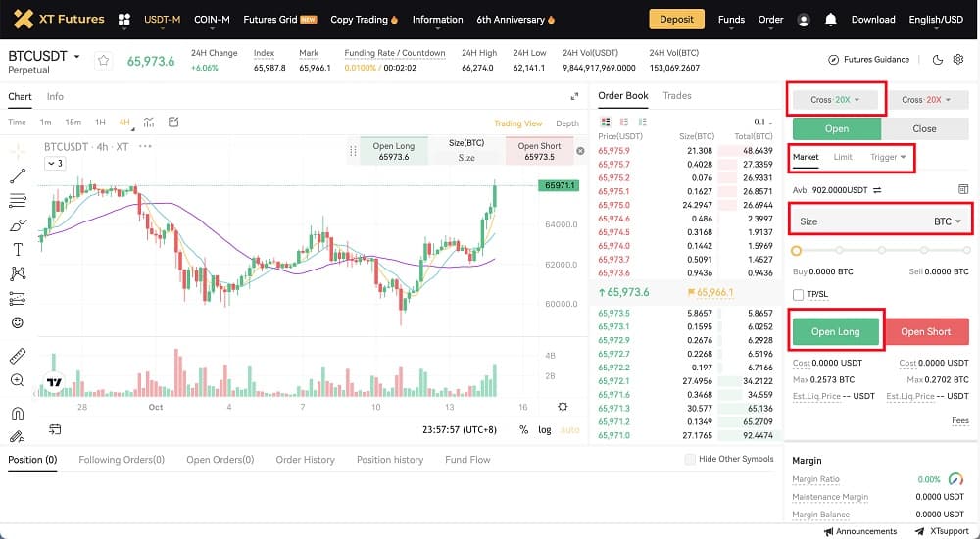Click the go to date icon
This screenshot has width=980, height=539.
tap(55, 429)
